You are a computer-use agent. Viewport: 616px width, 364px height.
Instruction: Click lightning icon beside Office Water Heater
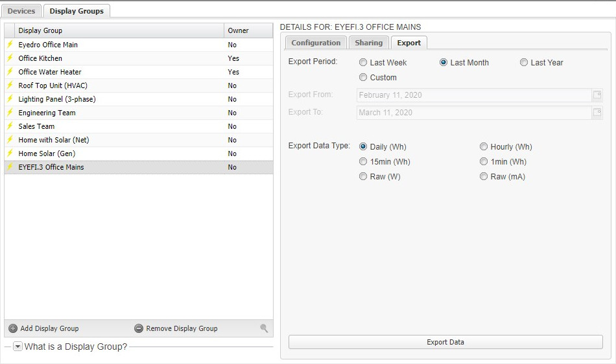pyautogui.click(x=10, y=72)
